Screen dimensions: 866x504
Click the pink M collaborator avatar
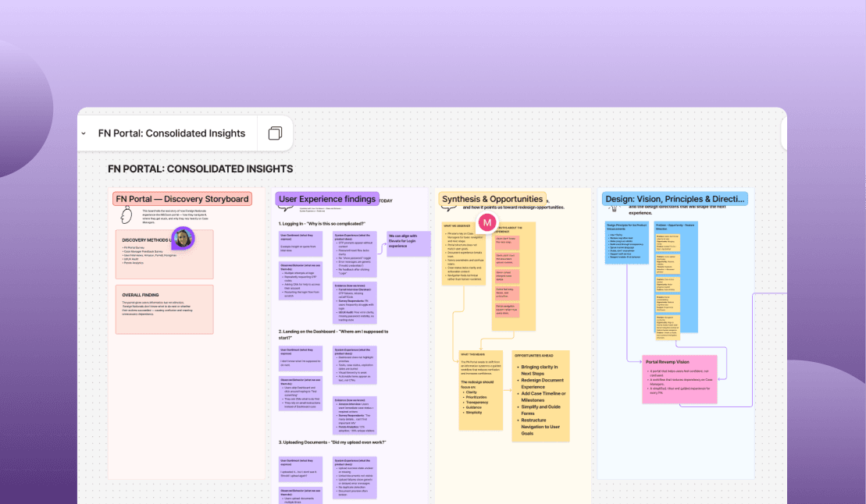click(487, 222)
